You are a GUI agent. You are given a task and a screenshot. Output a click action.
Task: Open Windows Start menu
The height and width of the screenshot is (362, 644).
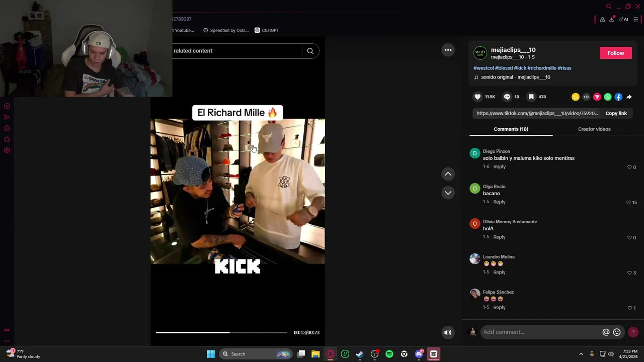[x=211, y=354]
